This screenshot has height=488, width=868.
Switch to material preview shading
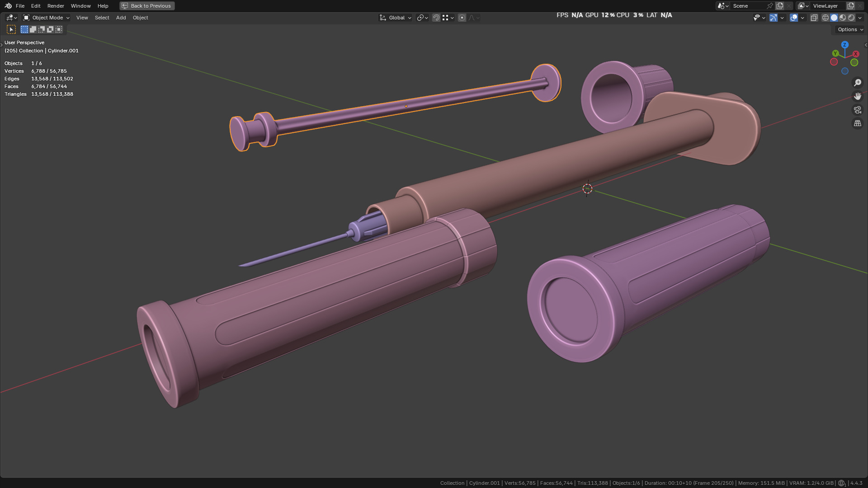tap(843, 18)
